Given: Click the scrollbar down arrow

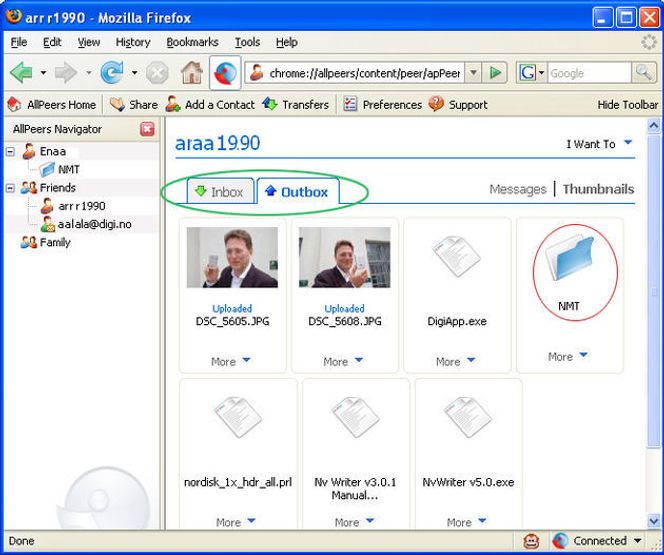Looking at the screenshot, I should (654, 520).
